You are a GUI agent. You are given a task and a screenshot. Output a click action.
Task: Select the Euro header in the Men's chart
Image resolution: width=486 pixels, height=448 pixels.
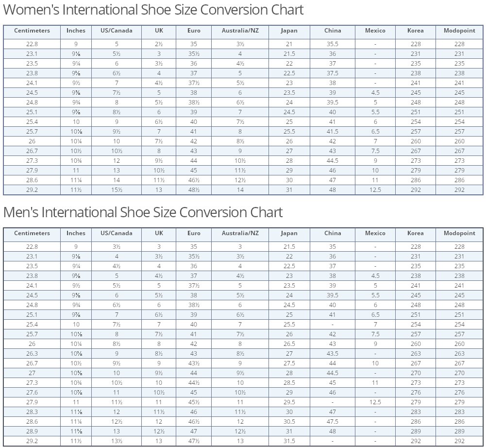click(x=194, y=233)
